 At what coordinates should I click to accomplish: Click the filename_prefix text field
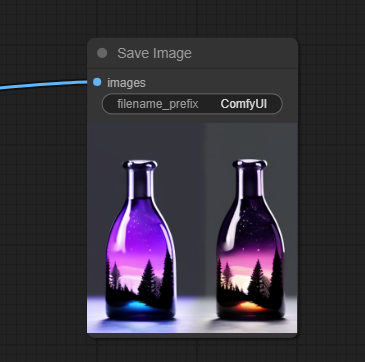(192, 104)
